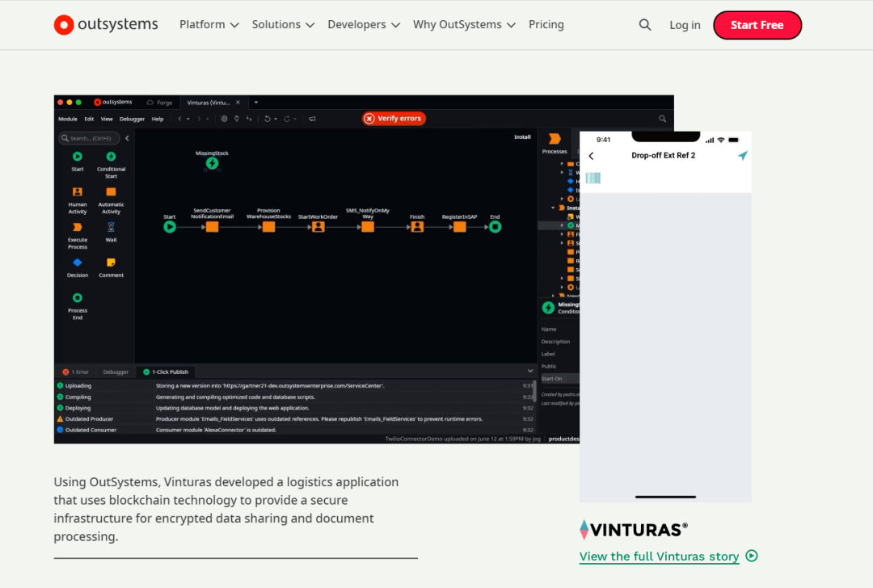Click the OutSystems logo

(106, 25)
